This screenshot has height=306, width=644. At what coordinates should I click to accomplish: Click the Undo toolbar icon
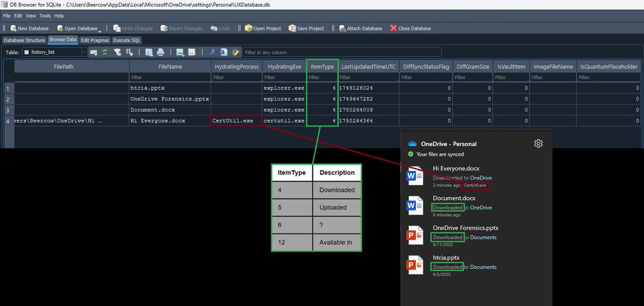[214, 28]
